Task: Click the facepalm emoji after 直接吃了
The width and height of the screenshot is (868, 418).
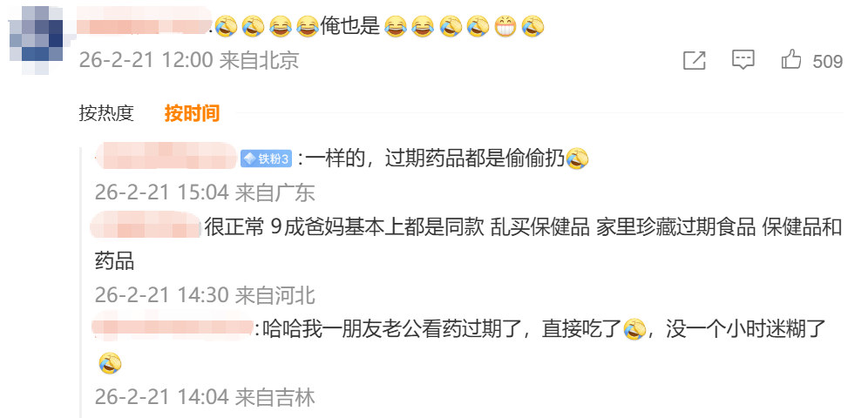Action: [x=634, y=329]
